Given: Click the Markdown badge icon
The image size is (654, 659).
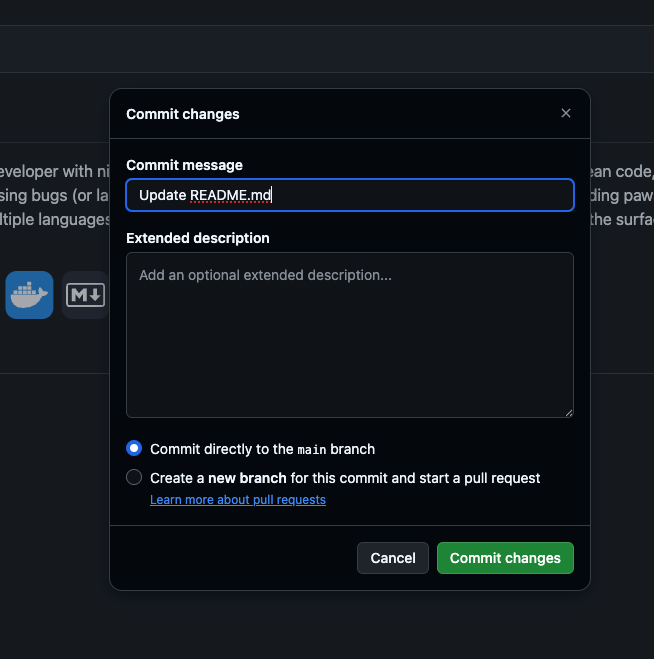Looking at the screenshot, I should coord(85,295).
